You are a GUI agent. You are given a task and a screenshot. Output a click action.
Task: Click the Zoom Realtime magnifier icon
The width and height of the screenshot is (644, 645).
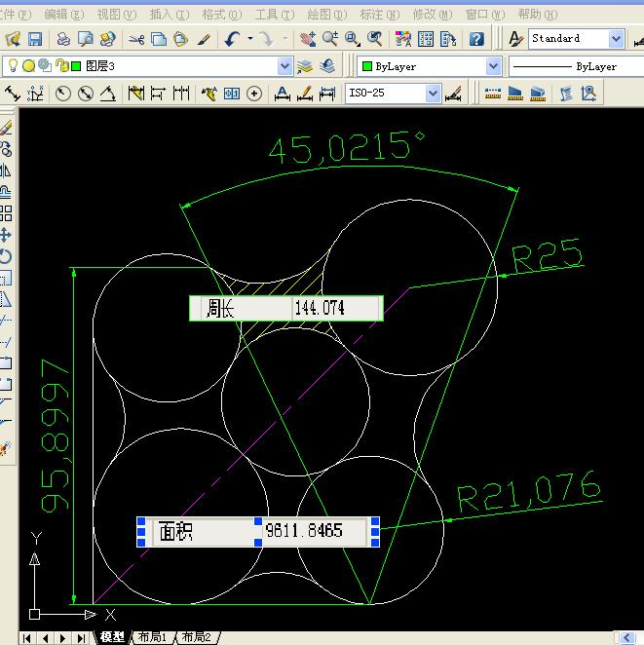point(330,39)
